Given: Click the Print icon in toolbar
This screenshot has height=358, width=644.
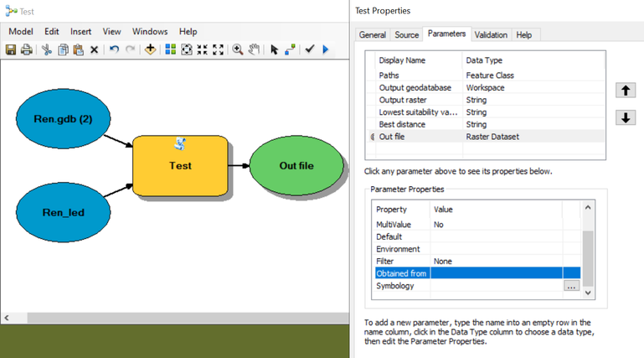Looking at the screenshot, I should pos(27,49).
